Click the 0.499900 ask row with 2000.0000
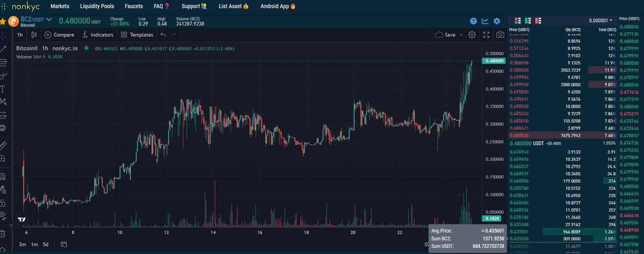Image resolution: width=644 pixels, height=254 pixels. [561, 85]
